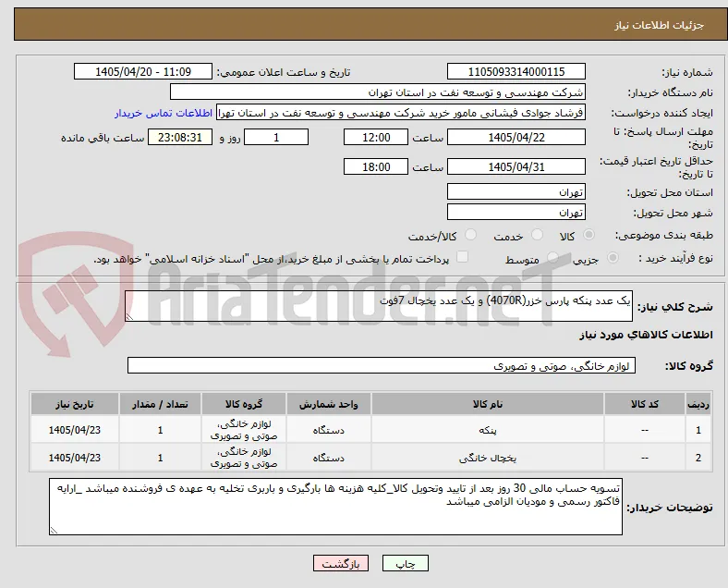Click the گروه کالا column header
This screenshot has width=728, height=588.
(x=244, y=404)
